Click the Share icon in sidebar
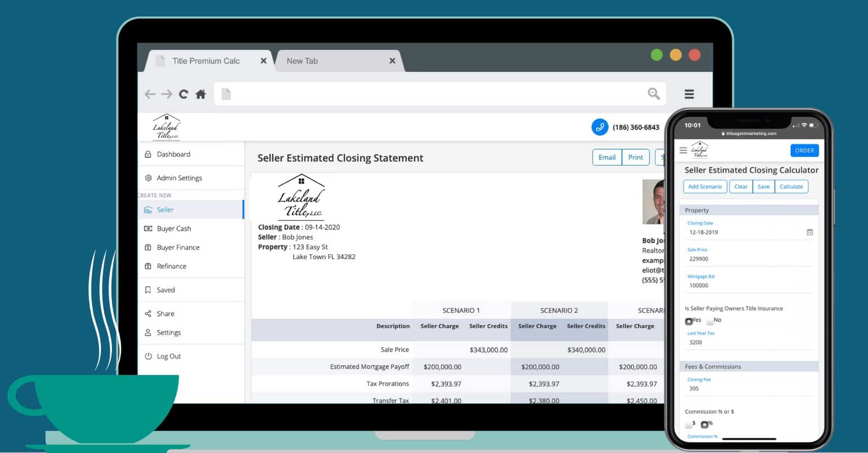The width and height of the screenshot is (868, 453). 148,314
